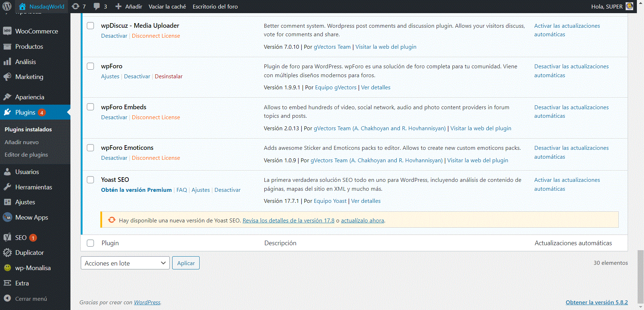Check the Yoast SEO checkbox

(90, 180)
